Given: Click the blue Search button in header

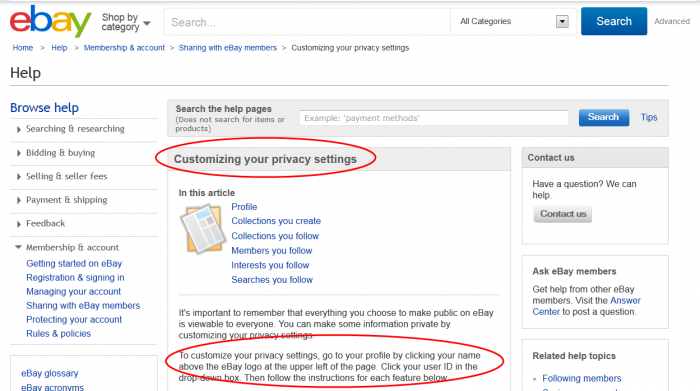Looking at the screenshot, I should [614, 21].
